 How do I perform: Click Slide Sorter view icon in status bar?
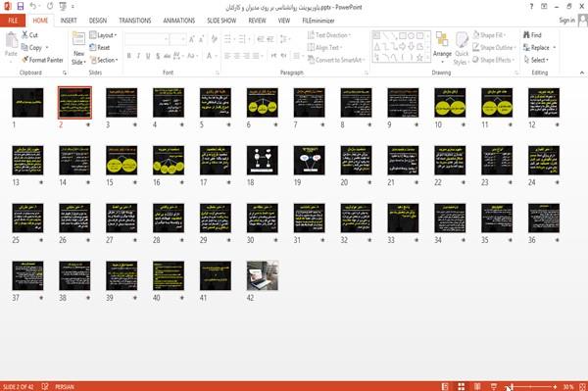(x=462, y=386)
